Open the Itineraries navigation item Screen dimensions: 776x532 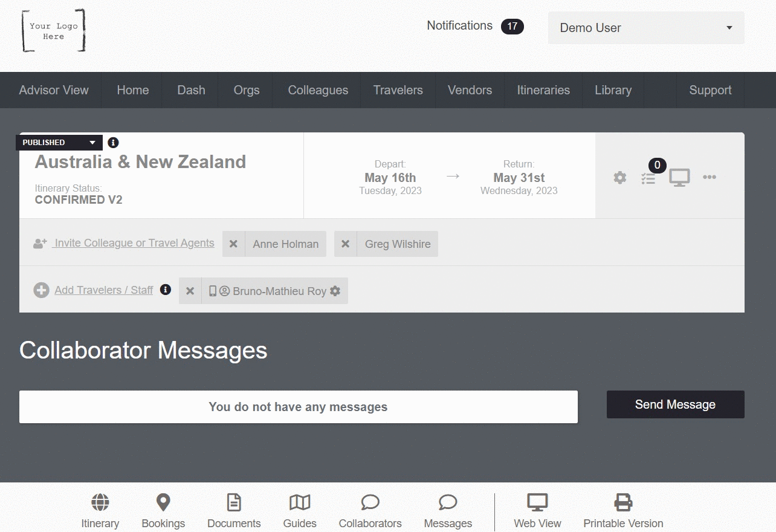543,90
